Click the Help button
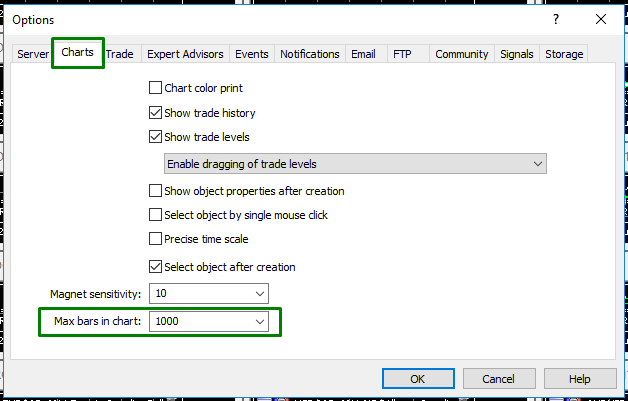 pos(580,379)
